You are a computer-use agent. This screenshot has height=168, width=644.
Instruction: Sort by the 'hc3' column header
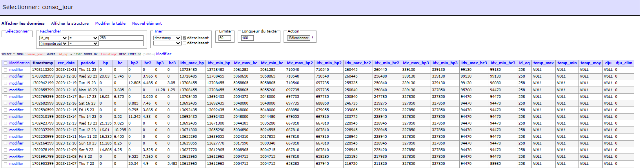point(172,63)
